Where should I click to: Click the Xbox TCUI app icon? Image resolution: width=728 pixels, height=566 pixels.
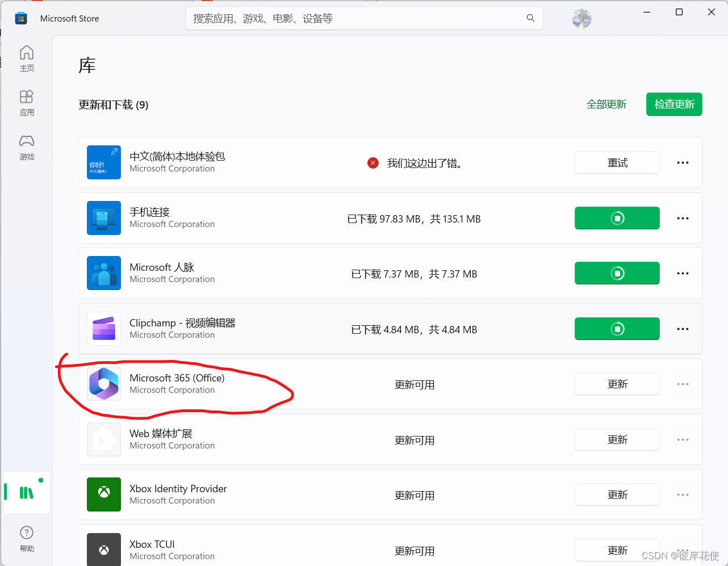pyautogui.click(x=104, y=549)
